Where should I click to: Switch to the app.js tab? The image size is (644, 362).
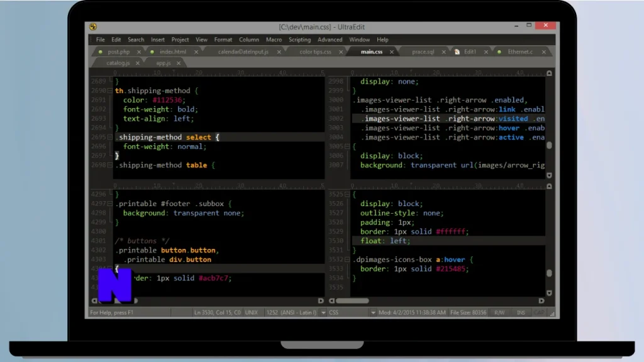click(164, 63)
